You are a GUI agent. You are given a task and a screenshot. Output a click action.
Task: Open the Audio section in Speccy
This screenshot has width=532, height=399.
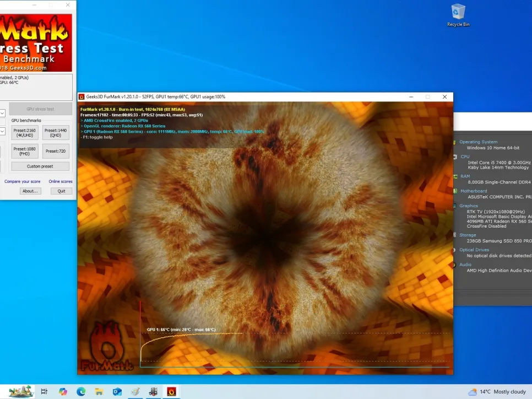pyautogui.click(x=465, y=265)
